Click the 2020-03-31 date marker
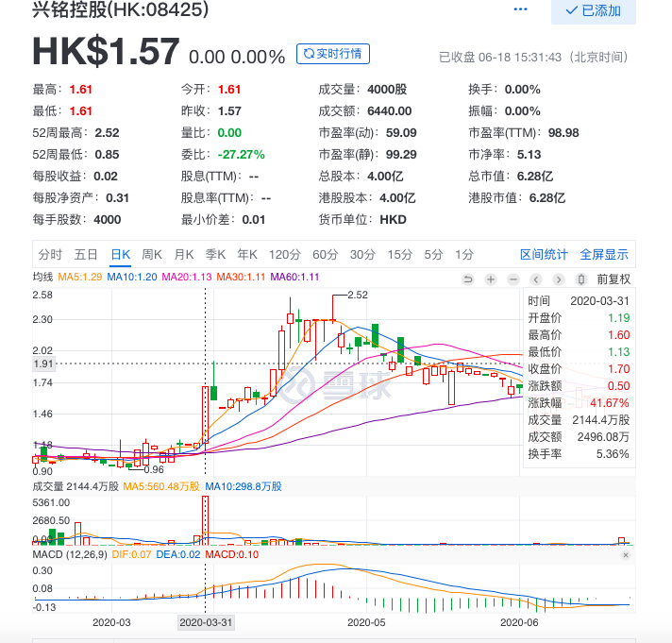Viewport: 672px width, 643px height. click(206, 622)
